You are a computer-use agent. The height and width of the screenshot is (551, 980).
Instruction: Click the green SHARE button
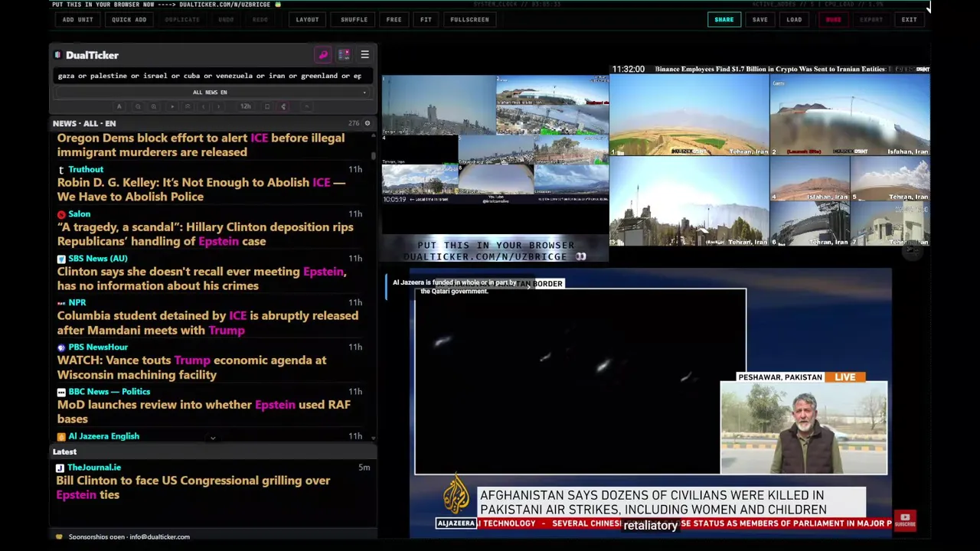click(724, 20)
